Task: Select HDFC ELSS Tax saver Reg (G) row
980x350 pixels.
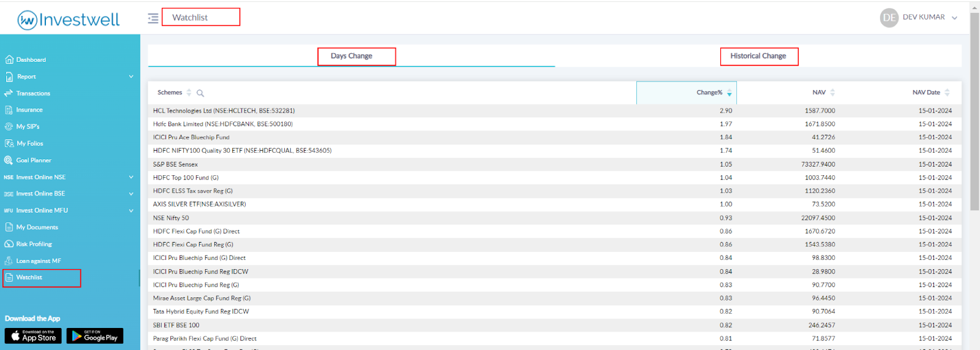Action: click(554, 191)
